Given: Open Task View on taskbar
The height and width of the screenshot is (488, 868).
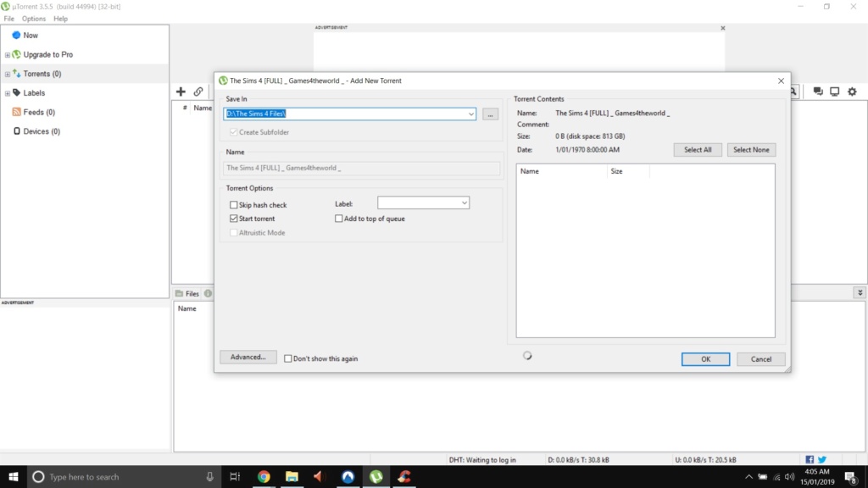Looking at the screenshot, I should [235, 476].
